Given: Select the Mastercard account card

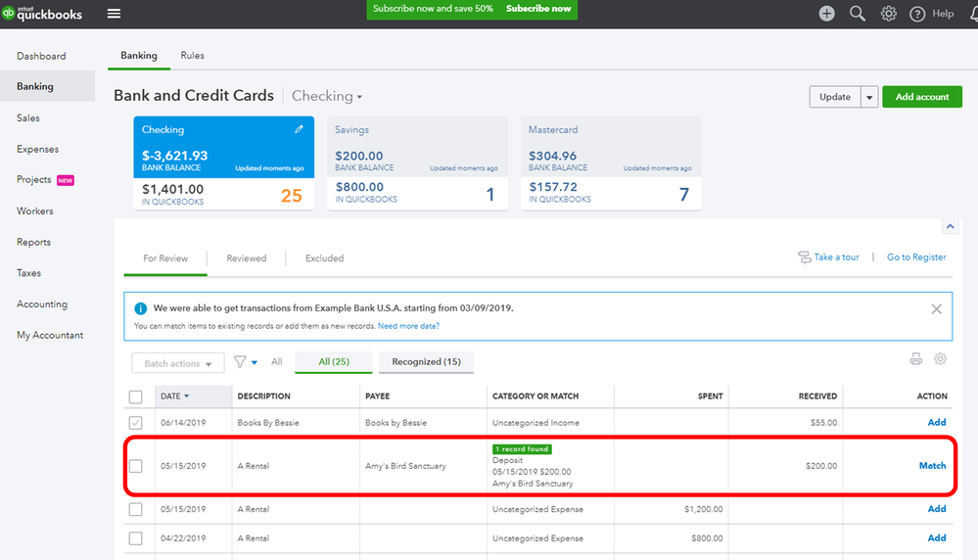Looking at the screenshot, I should tap(611, 163).
